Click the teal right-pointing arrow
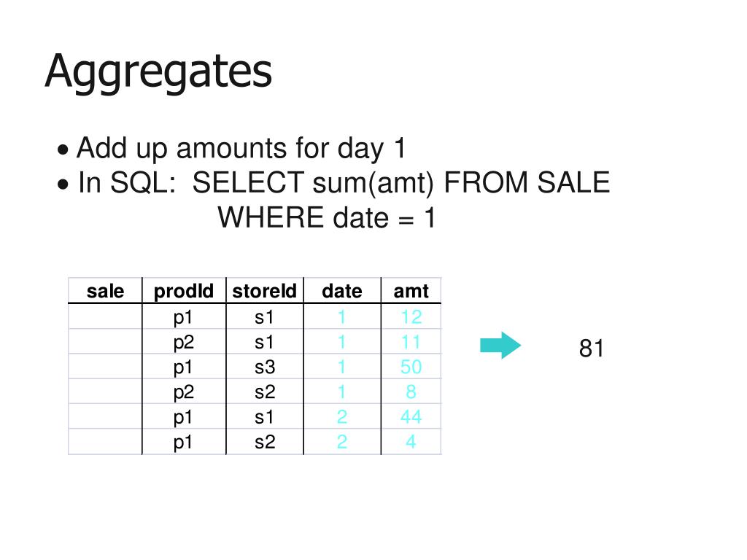The height and width of the screenshot is (560, 747). (x=500, y=345)
